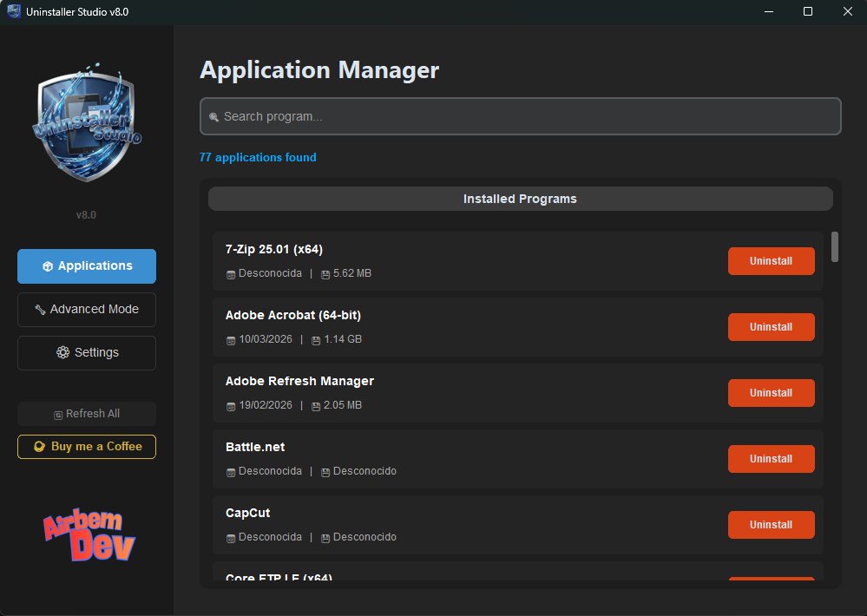
Task: Click calendar icon in Battle.net row
Action: [x=231, y=472]
